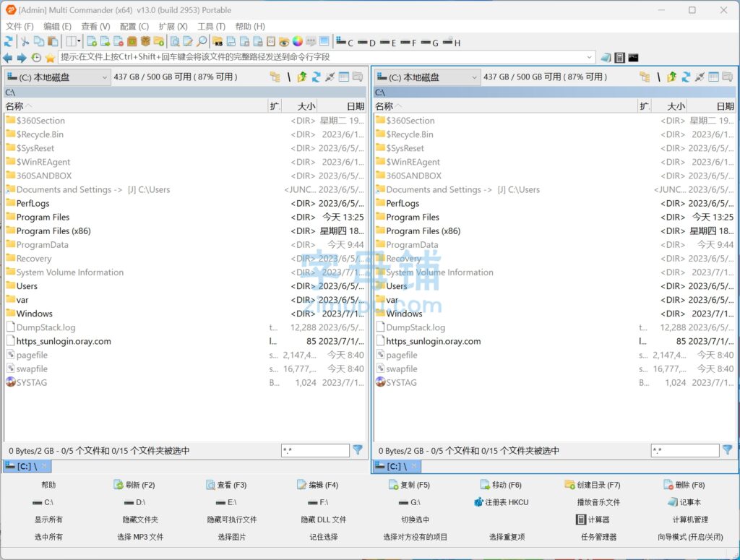Click the 创建目录 (F7) button
Viewport: 740px width, 560px height.
click(593, 485)
